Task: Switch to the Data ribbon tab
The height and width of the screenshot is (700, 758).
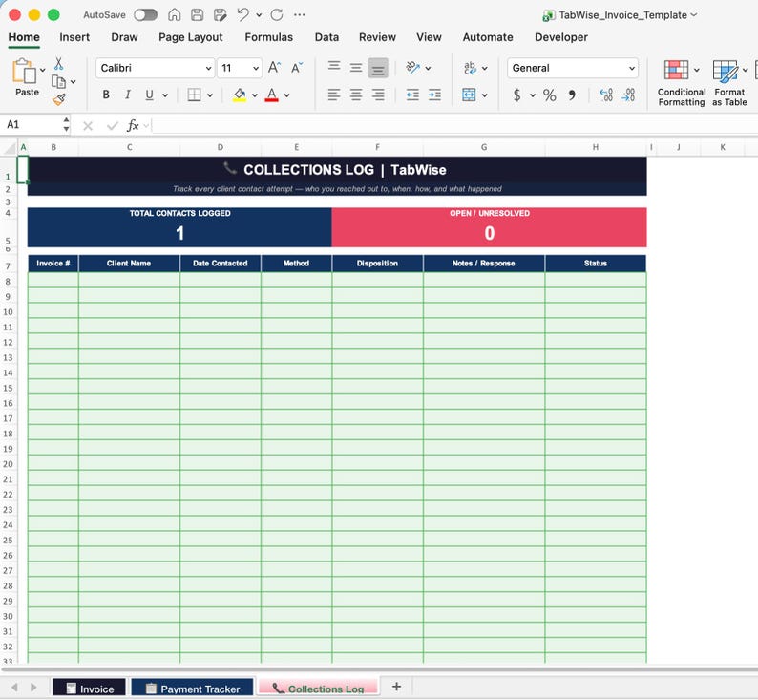Action: pos(326,37)
